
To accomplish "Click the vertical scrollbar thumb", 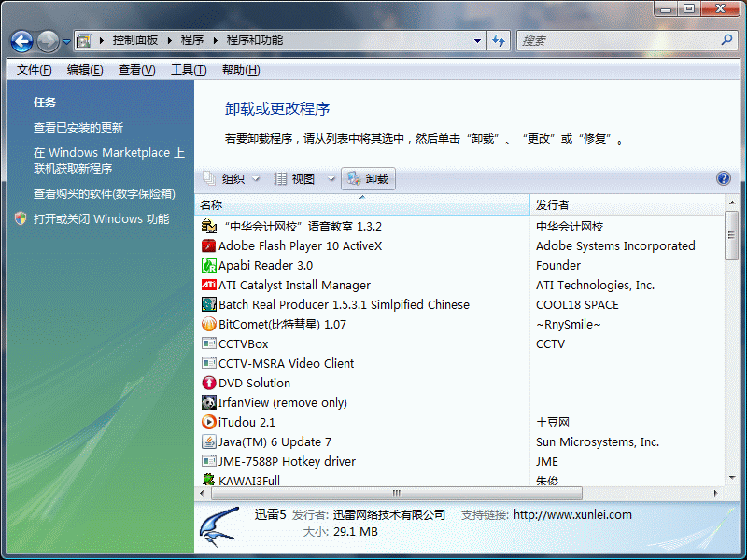I will pos(731,236).
